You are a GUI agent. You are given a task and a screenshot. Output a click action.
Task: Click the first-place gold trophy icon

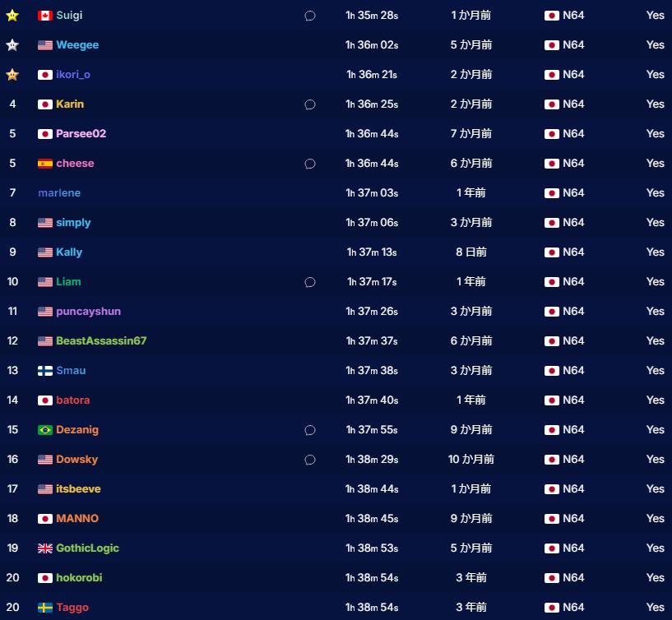coord(12,16)
